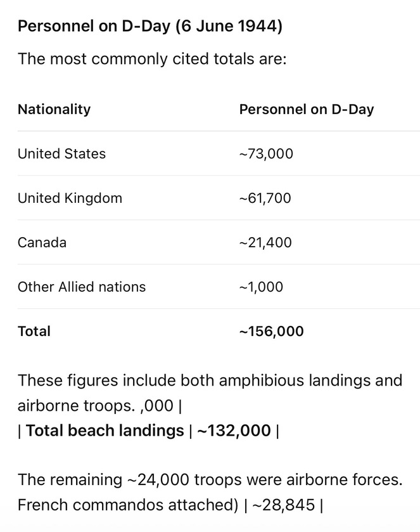Click the United States row label

coord(61,153)
